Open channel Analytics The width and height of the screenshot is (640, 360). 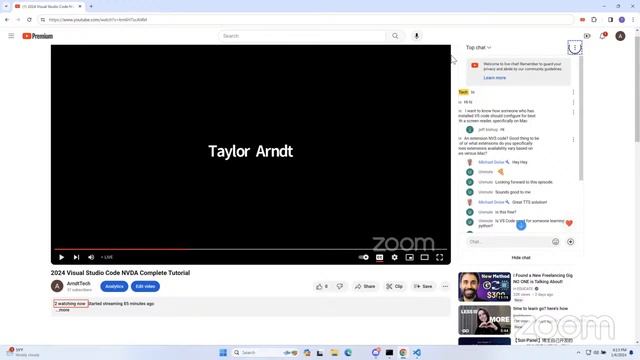(x=114, y=287)
